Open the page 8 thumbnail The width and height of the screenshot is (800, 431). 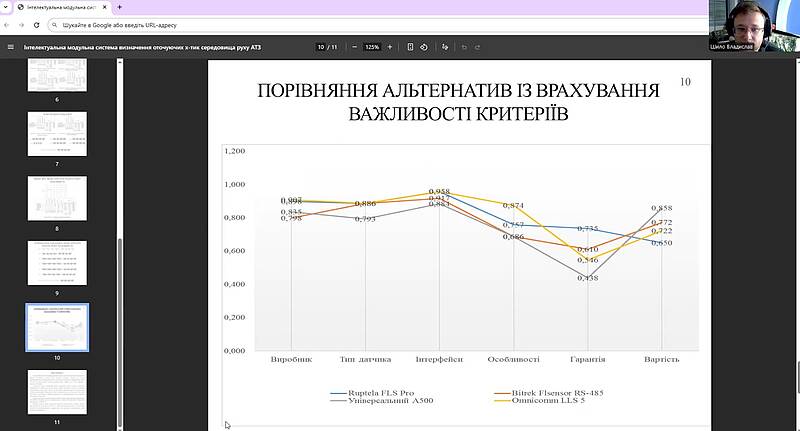click(x=57, y=198)
